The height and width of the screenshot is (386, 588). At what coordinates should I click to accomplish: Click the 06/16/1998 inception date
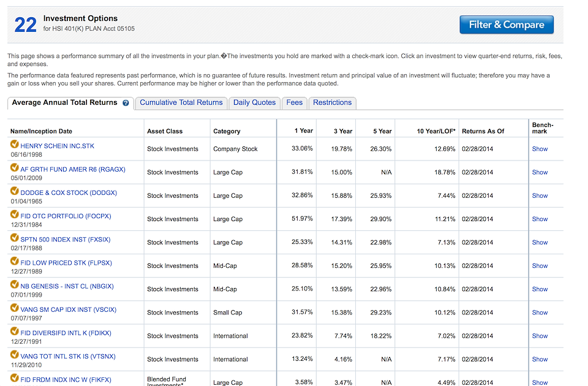click(x=26, y=154)
